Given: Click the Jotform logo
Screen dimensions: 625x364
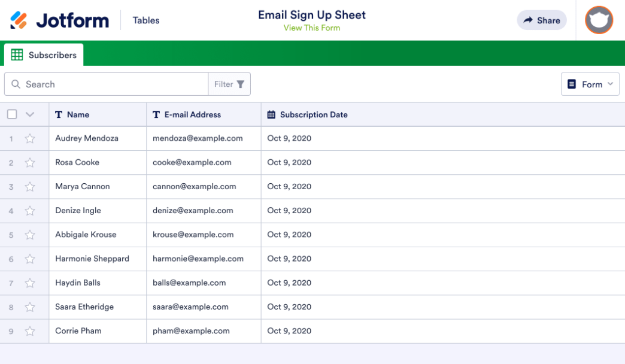Looking at the screenshot, I should coord(59,20).
